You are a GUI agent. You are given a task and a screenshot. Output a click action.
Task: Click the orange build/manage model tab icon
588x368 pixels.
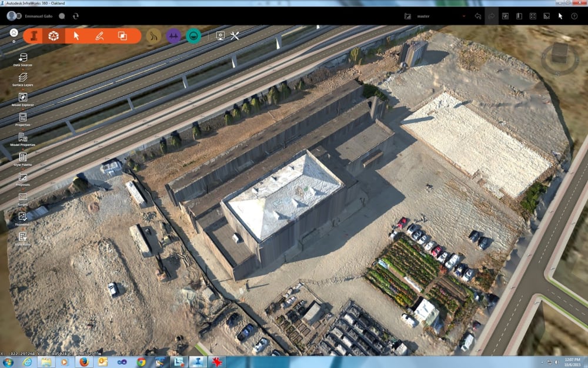coord(34,36)
